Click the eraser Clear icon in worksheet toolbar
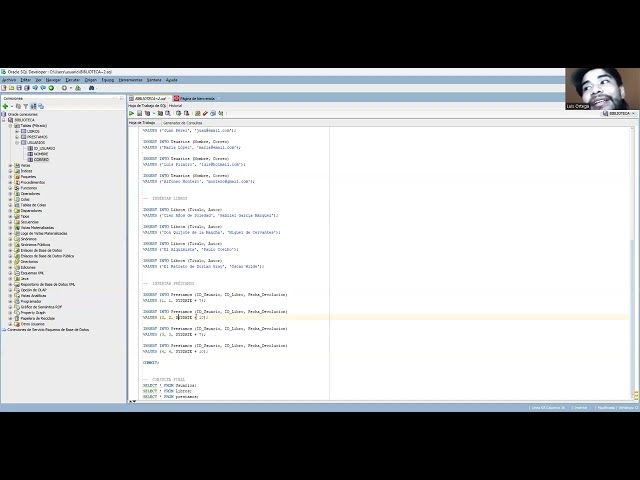 tap(205, 113)
